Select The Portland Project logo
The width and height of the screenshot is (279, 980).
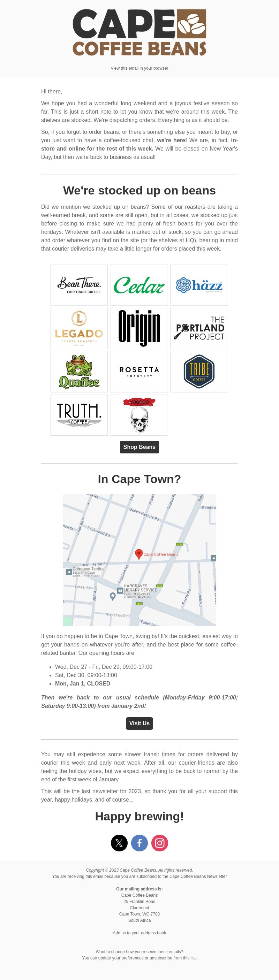[199, 328]
